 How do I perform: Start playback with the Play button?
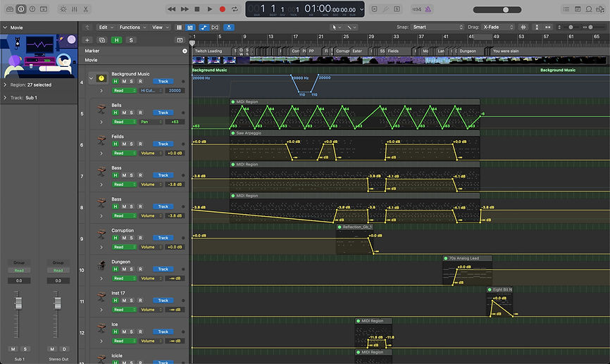coord(210,9)
